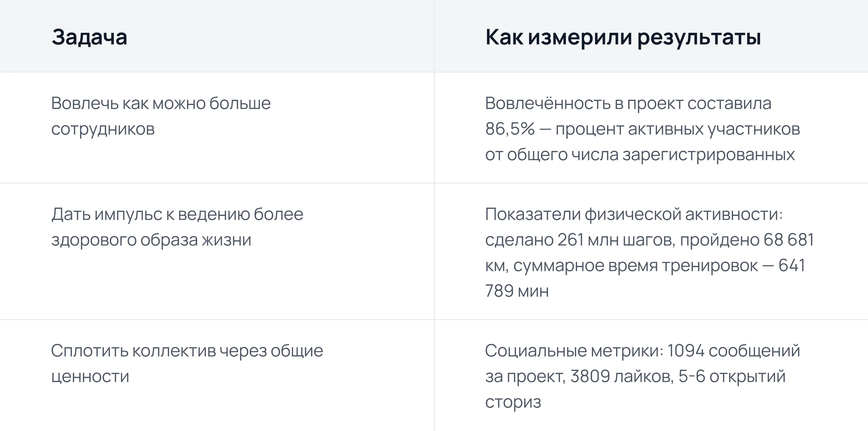This screenshot has width=868, height=431.
Task: Click the "Дать импульс к ведению более" line
Action: click(177, 214)
